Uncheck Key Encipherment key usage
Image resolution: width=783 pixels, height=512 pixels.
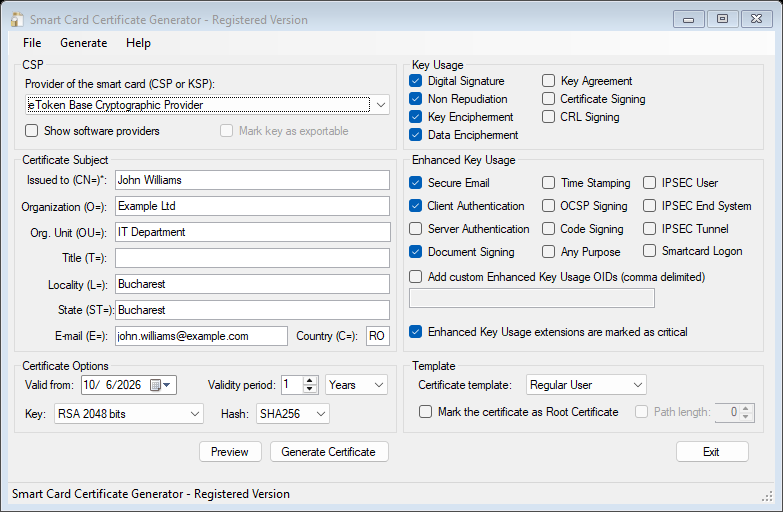click(x=415, y=117)
